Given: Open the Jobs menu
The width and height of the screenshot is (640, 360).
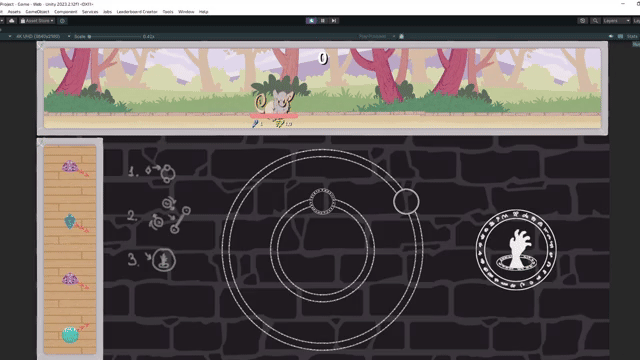Looking at the screenshot, I should tap(107, 12).
